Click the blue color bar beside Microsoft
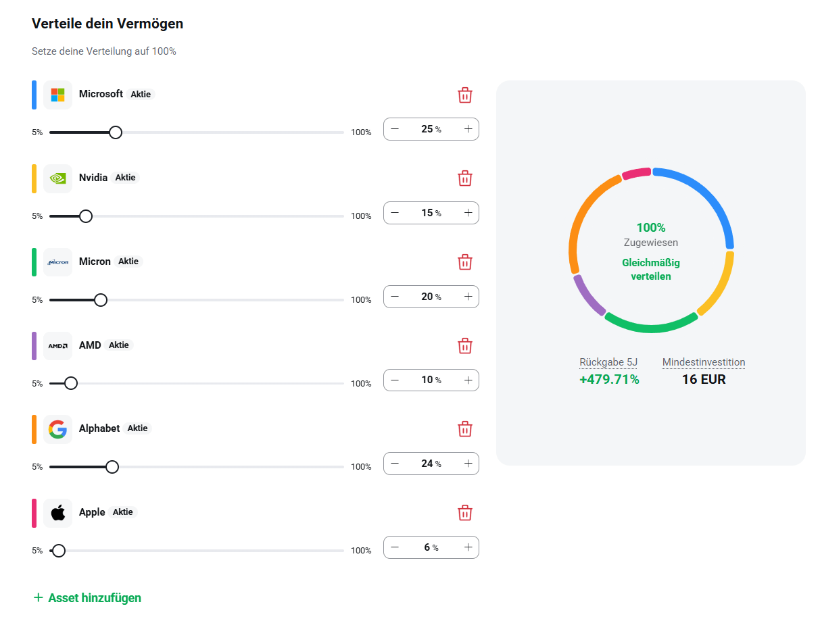820x644 pixels. (x=34, y=95)
